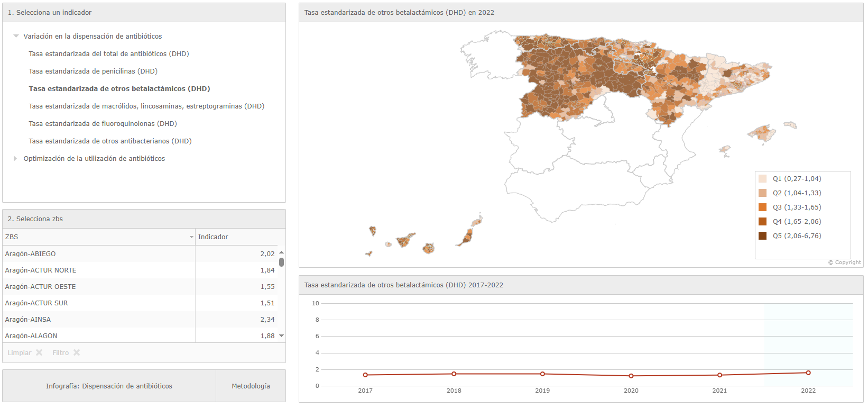
Task: Open the ZBS column sort dropdown arrow
Action: coord(191,237)
